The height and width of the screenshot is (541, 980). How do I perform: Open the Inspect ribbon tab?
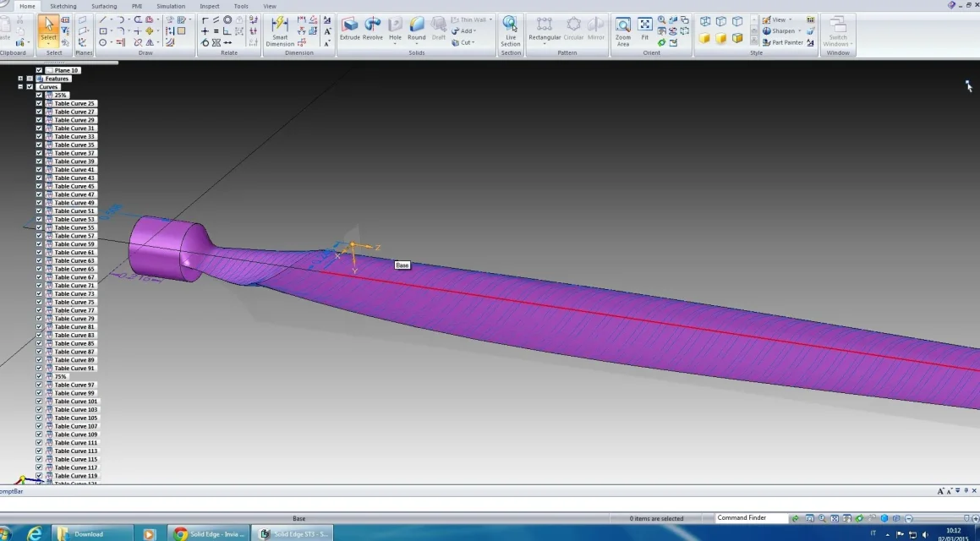coord(209,6)
